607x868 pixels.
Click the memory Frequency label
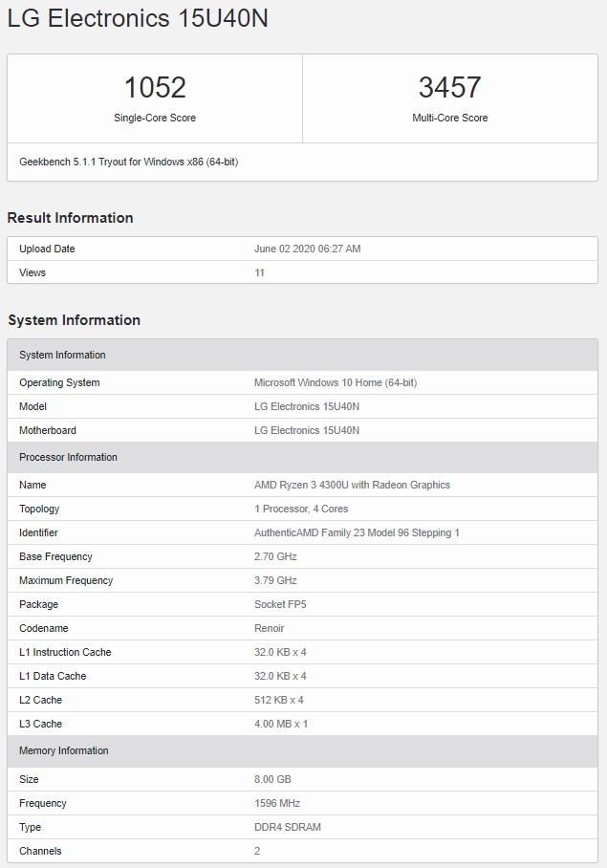43,803
